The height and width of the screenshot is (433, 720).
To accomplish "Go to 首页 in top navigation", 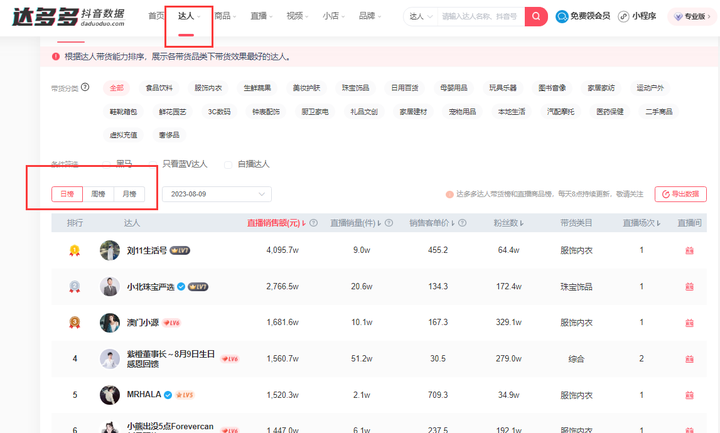I will click(156, 16).
